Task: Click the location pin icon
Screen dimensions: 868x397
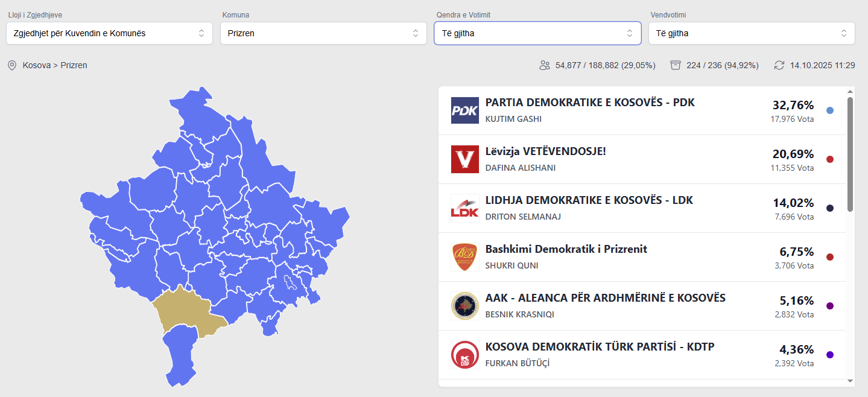Action: (11, 65)
